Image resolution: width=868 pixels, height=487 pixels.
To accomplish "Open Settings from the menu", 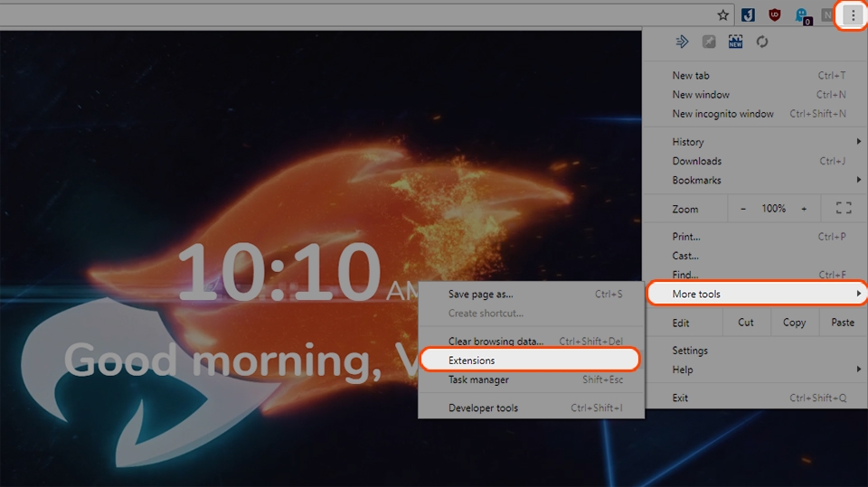I will point(755,351).
